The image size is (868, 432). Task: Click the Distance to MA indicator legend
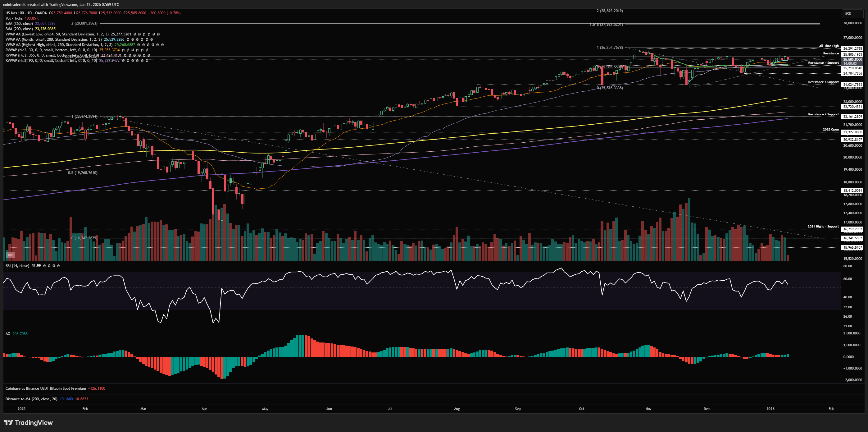31,399
